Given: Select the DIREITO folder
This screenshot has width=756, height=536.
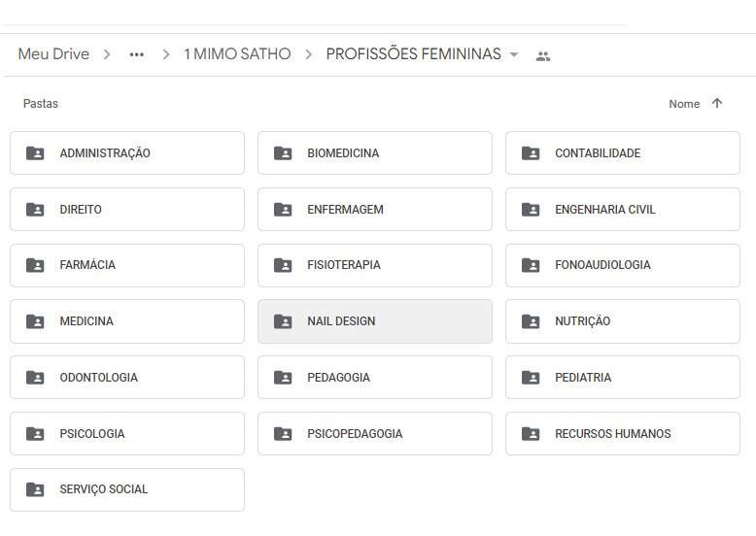Looking at the screenshot, I should (127, 210).
